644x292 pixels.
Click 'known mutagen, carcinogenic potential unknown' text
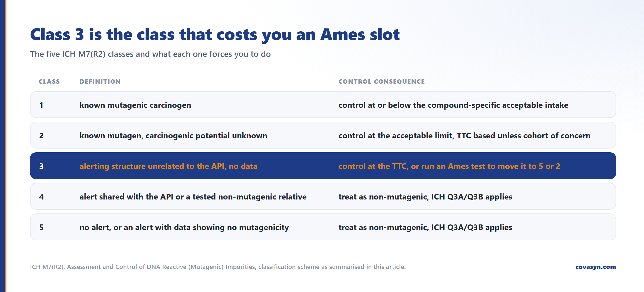pyautogui.click(x=173, y=136)
